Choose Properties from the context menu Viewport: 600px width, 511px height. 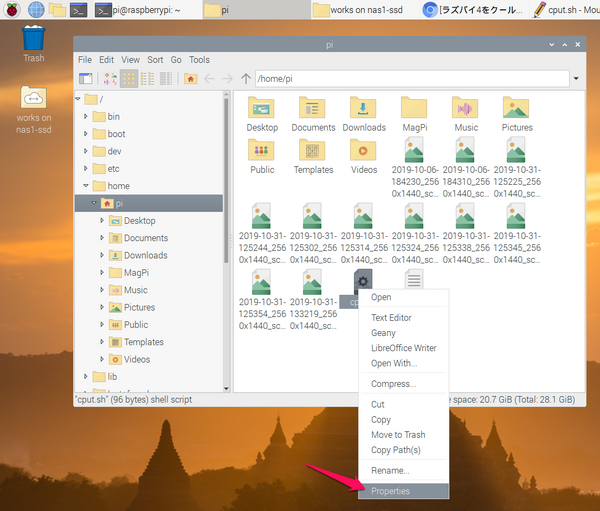390,491
